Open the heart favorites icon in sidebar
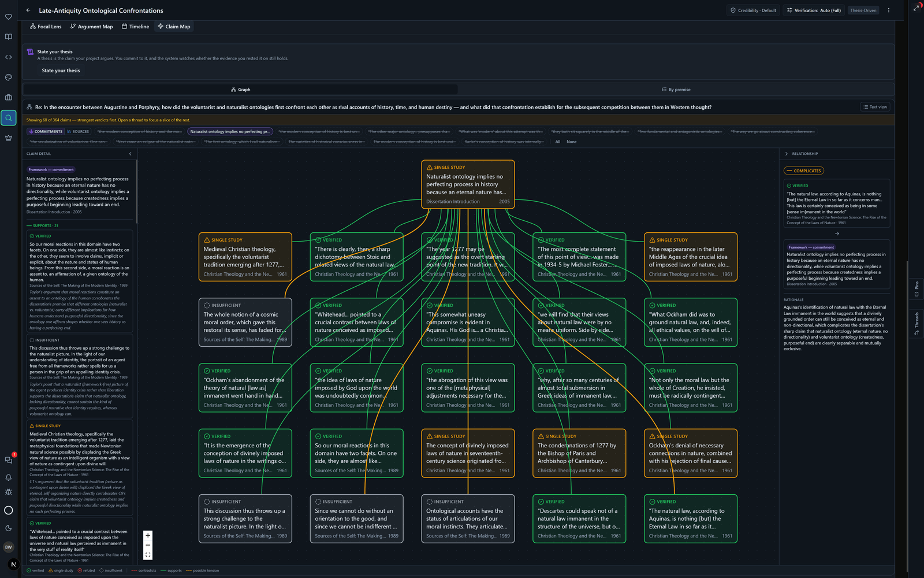 click(9, 17)
